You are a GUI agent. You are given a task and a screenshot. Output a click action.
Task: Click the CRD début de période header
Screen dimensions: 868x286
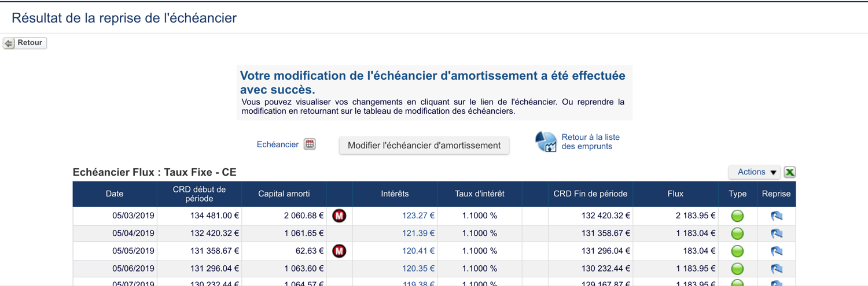199,194
